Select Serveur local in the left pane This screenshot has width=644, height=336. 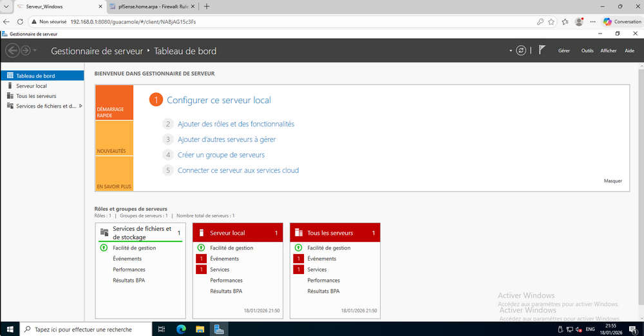coord(32,86)
